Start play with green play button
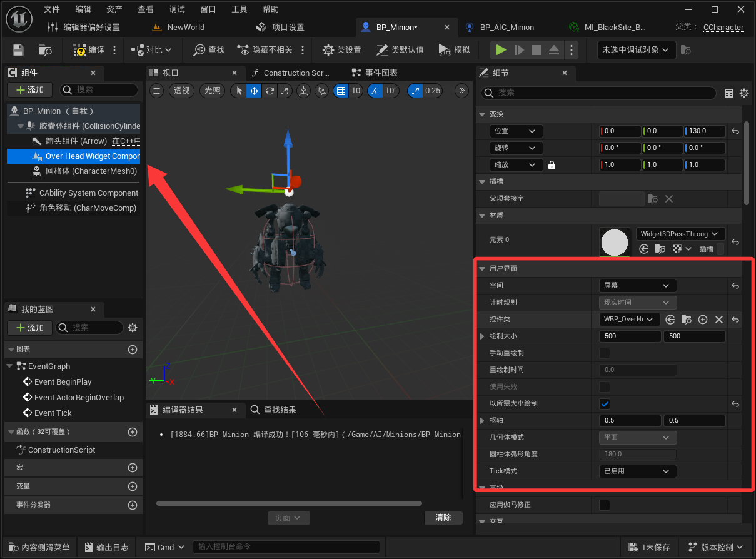Screen dimensions: 756x559 click(501, 50)
